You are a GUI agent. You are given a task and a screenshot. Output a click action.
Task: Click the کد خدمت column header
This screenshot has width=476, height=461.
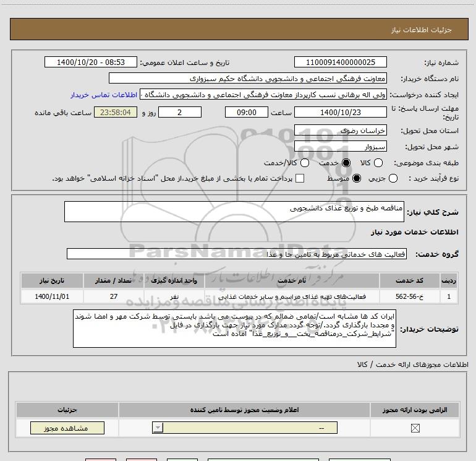tap(409, 280)
